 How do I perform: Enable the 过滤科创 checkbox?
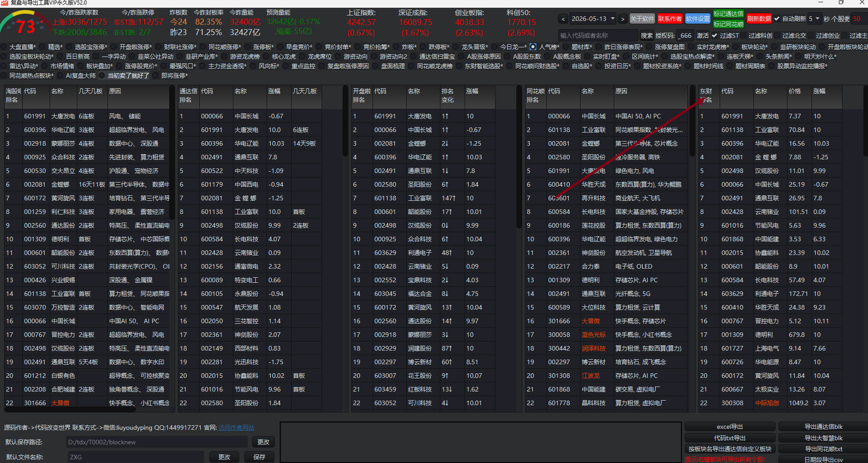[743, 36]
